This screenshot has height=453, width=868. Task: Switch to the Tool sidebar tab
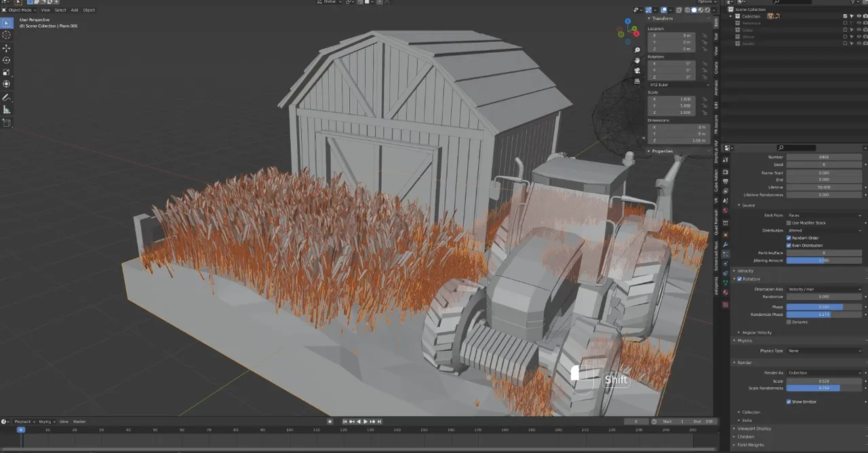pyautogui.click(x=716, y=37)
